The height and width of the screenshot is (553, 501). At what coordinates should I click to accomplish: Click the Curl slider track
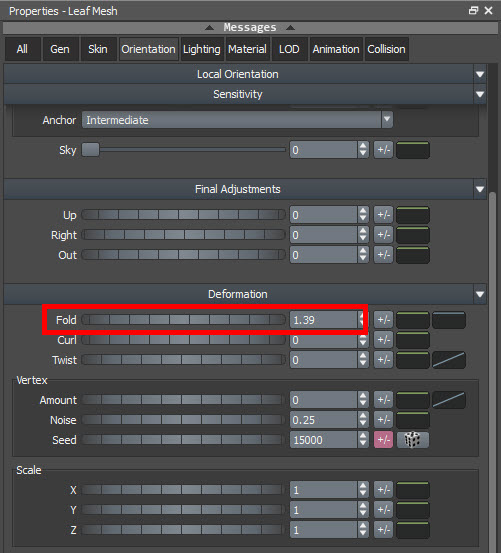[x=184, y=340]
